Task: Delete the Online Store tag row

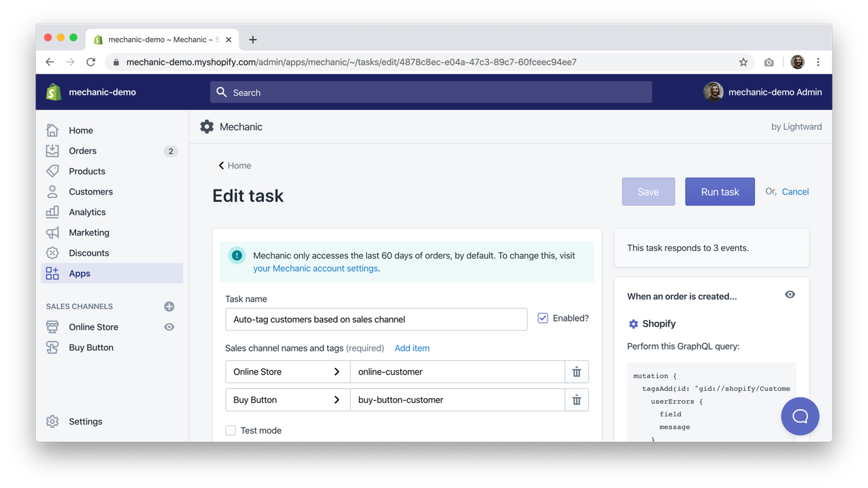Action: (577, 372)
